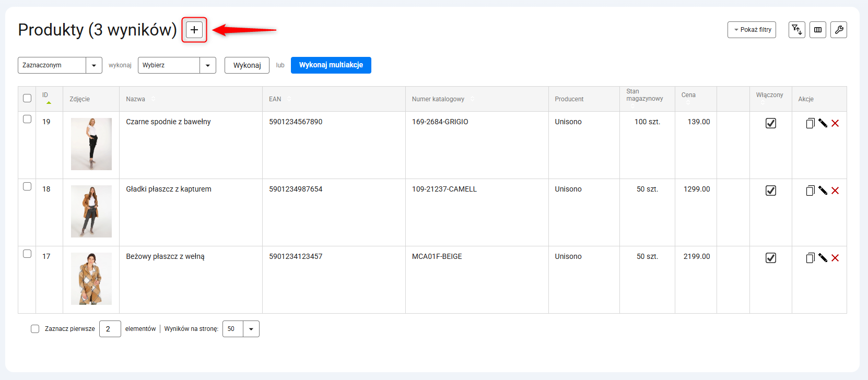Screen dimensions: 868x380
Task: Tick the Zaznacz pierwsze checkbox
Action: [35, 329]
